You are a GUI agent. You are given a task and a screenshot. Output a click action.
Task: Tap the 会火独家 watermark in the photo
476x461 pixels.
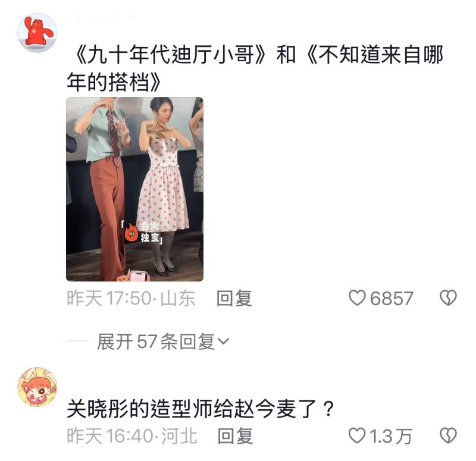coord(142,232)
